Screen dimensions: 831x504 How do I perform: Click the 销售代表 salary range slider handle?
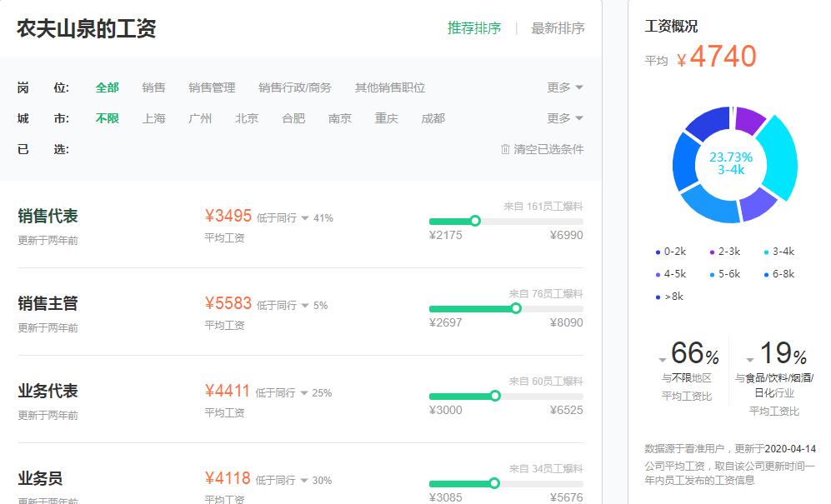(475, 221)
